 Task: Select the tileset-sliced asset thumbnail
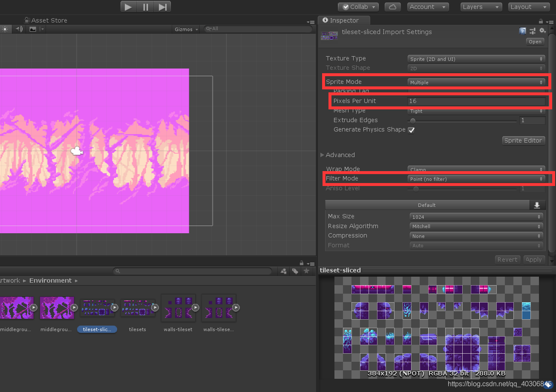point(97,308)
